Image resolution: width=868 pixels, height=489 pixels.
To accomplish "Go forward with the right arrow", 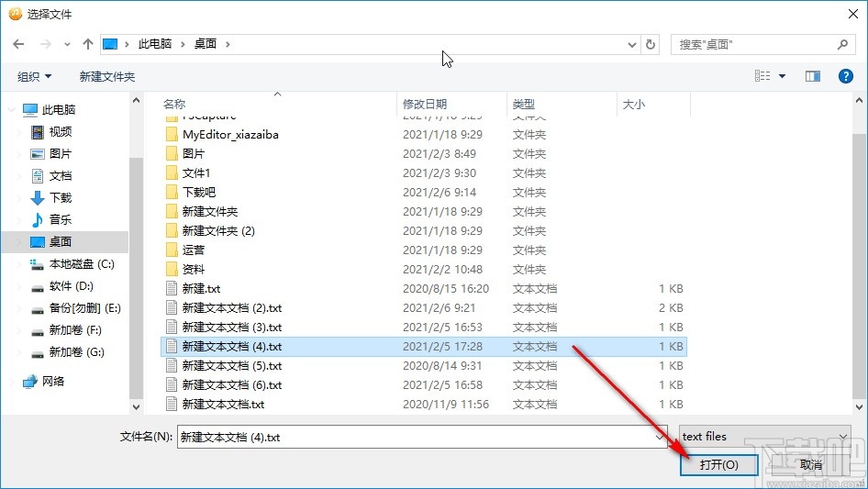I will point(45,44).
